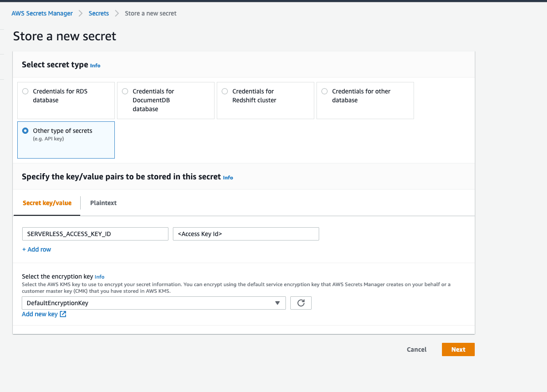The image size is (547, 392).
Task: Select Credentials for other database radio
Action: [x=324, y=91]
